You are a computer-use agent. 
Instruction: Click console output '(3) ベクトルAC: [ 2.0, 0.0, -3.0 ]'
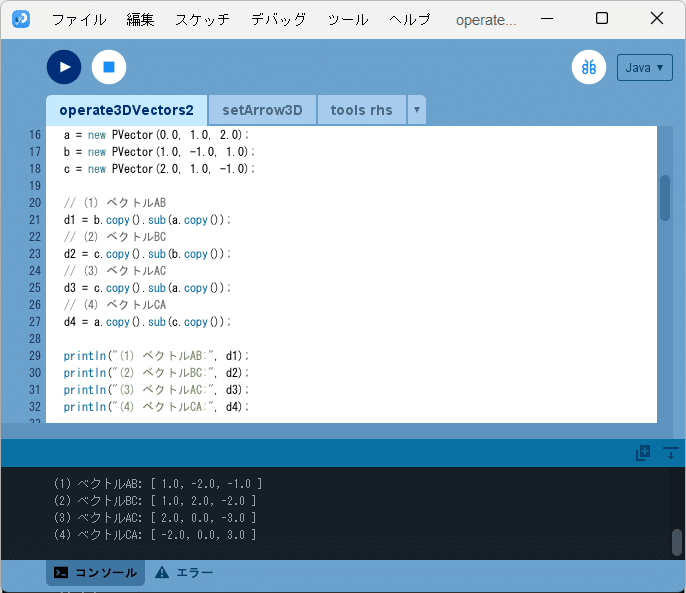pyautogui.click(x=155, y=518)
